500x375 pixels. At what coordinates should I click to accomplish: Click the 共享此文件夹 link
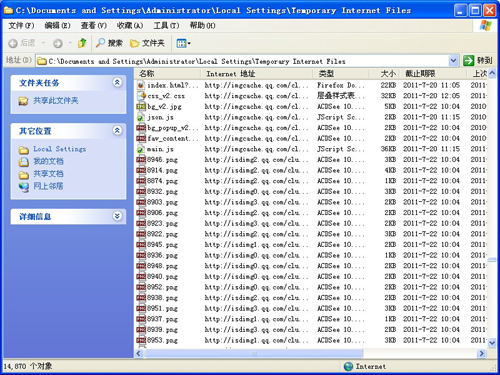pyautogui.click(x=55, y=101)
